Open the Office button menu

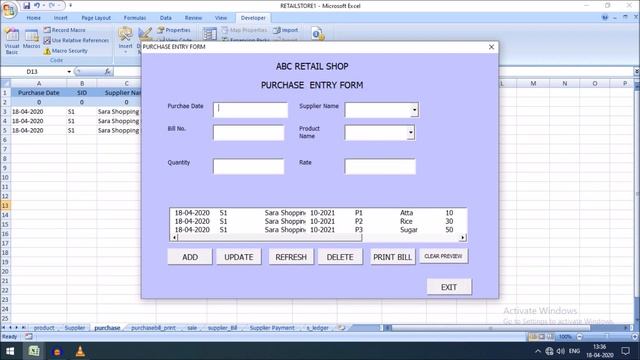pos(9,9)
